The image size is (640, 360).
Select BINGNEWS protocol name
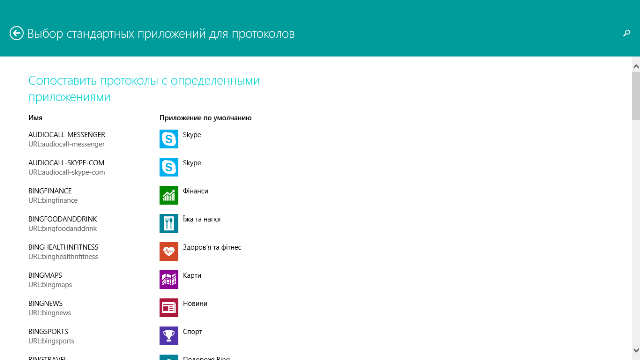(45, 303)
